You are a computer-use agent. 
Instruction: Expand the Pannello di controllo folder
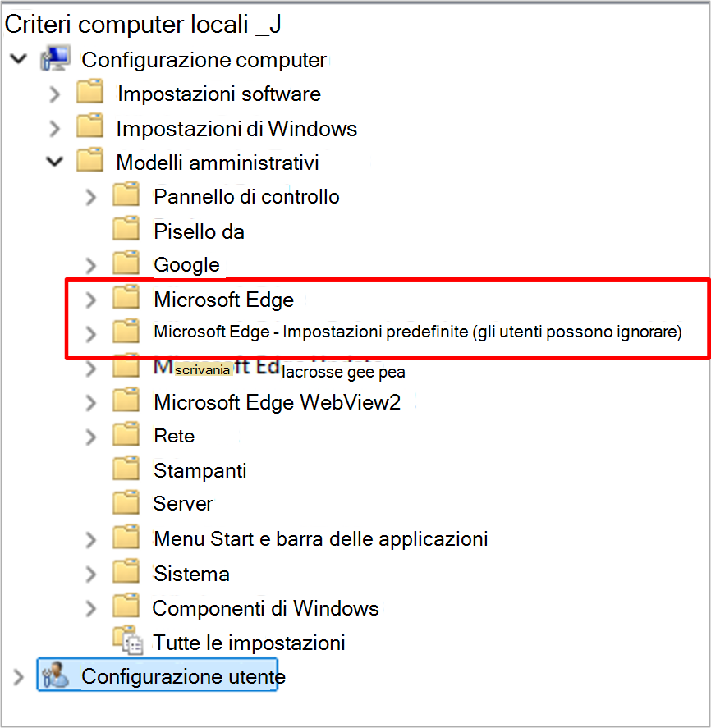(x=91, y=197)
